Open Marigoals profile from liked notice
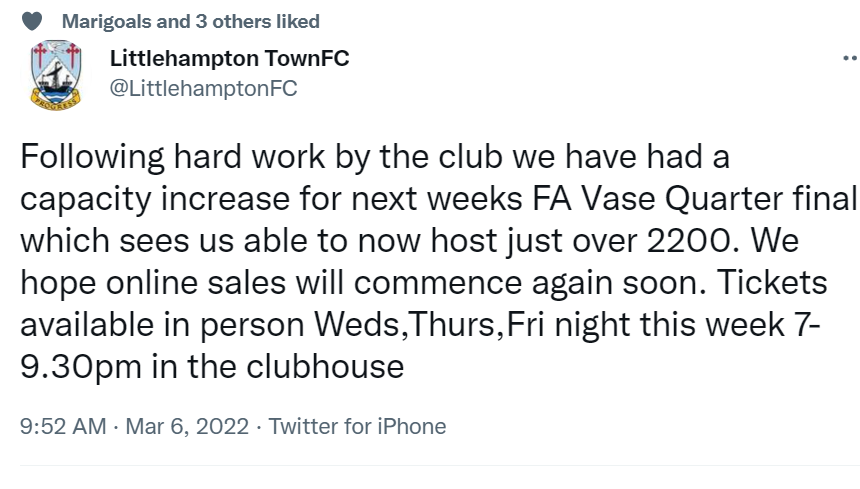The image size is (860, 489). click(x=106, y=21)
